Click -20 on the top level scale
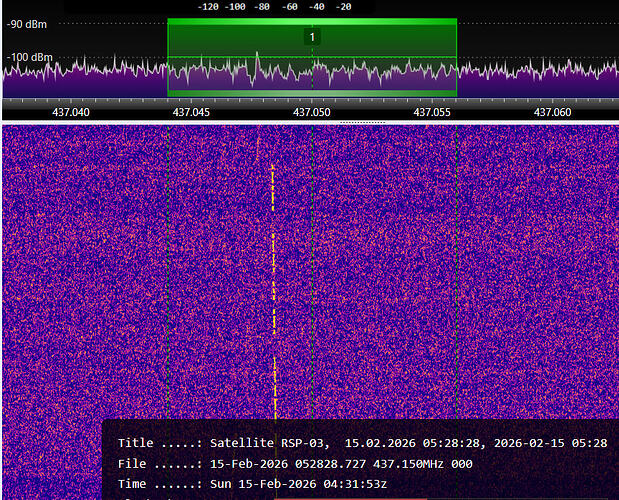Screen dimensions: 619x500 [x=343, y=6]
